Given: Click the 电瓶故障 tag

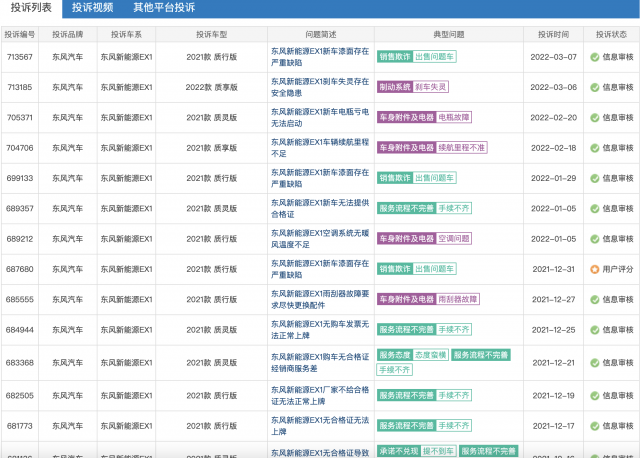Looking at the screenshot, I should point(454,118).
